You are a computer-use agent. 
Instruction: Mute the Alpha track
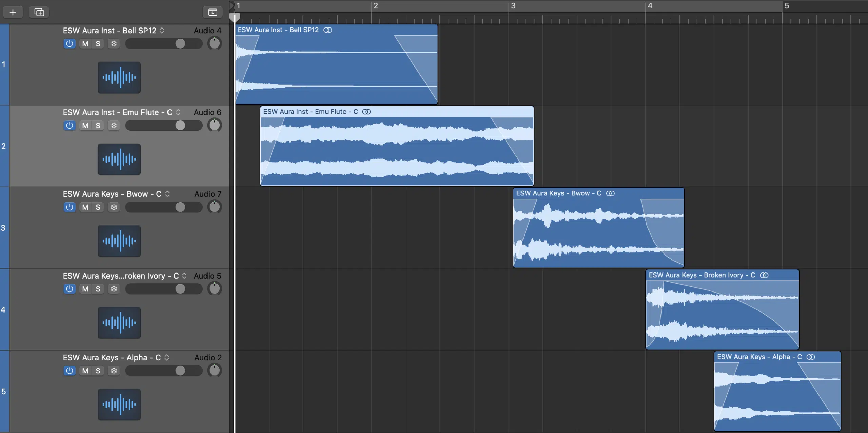pyautogui.click(x=85, y=371)
